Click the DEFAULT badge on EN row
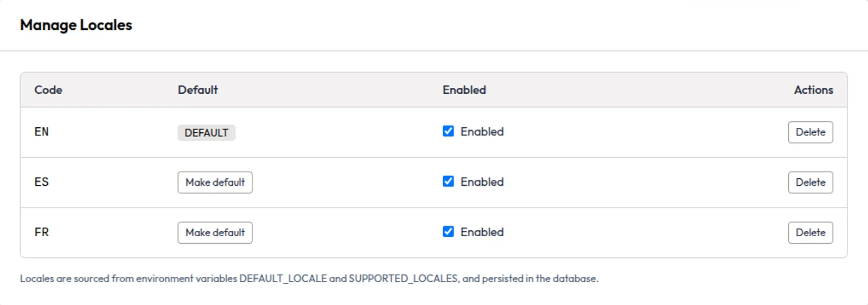The image size is (868, 305). 206,133
